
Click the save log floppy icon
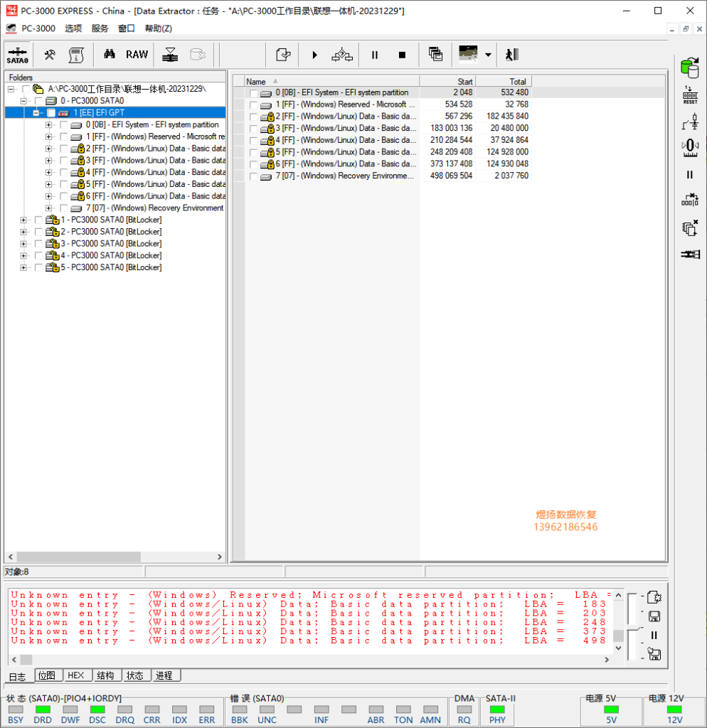click(654, 616)
